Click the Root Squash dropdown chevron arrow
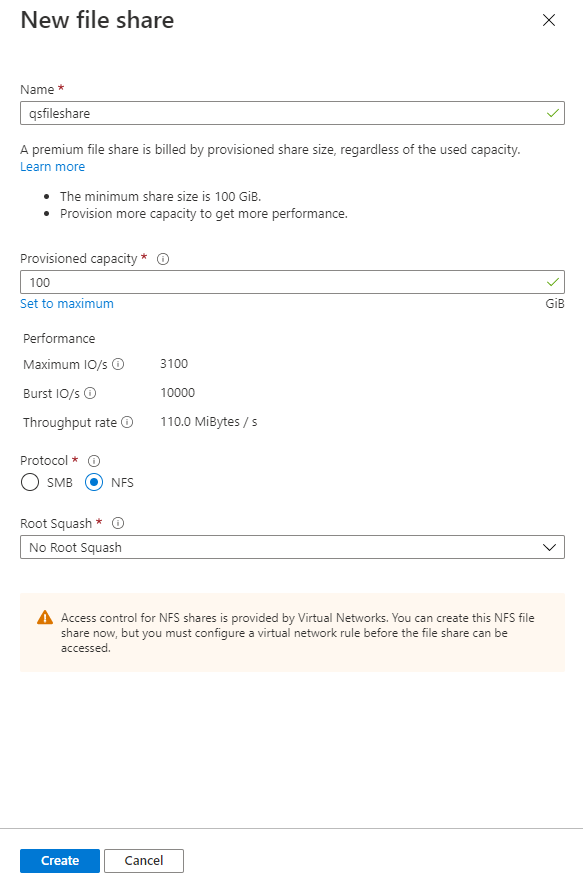 tap(549, 548)
